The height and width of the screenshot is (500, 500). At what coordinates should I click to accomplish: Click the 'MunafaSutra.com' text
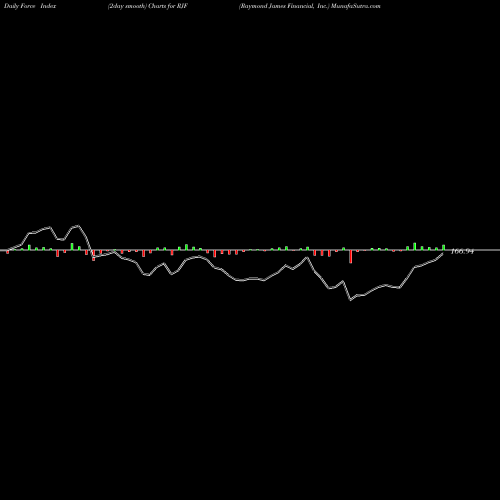pyautogui.click(x=356, y=6)
